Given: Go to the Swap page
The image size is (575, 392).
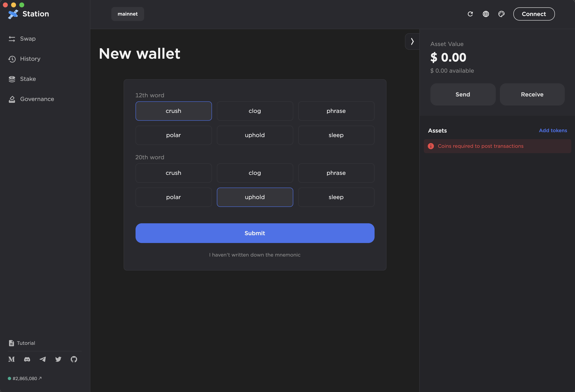Looking at the screenshot, I should click(28, 39).
